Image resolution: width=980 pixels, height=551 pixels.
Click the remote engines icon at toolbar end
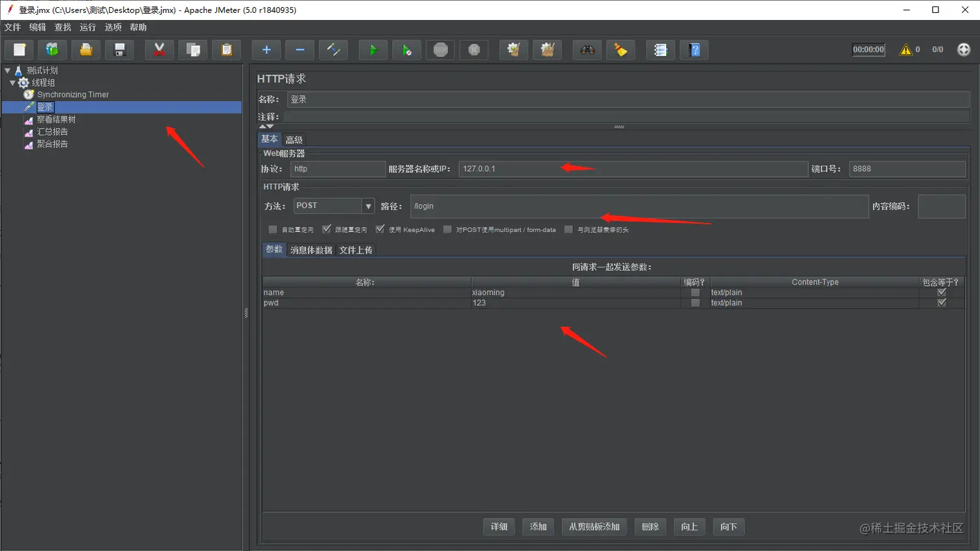pos(964,49)
